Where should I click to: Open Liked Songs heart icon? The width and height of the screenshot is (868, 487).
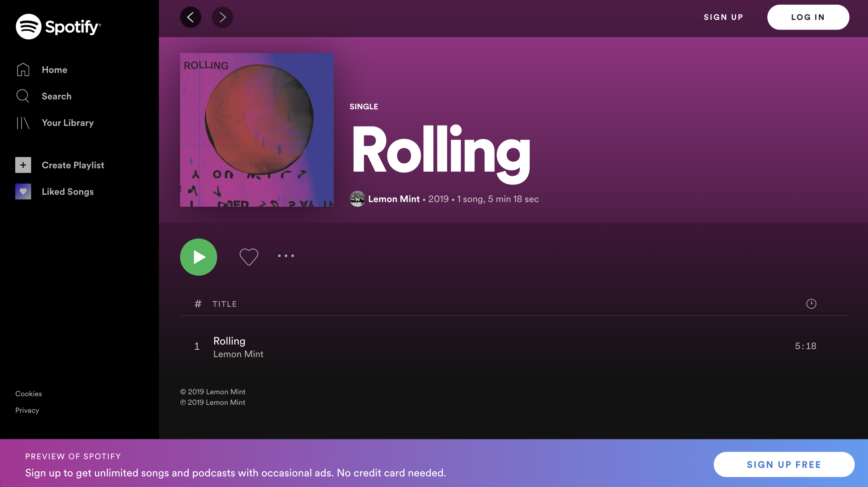click(x=23, y=191)
